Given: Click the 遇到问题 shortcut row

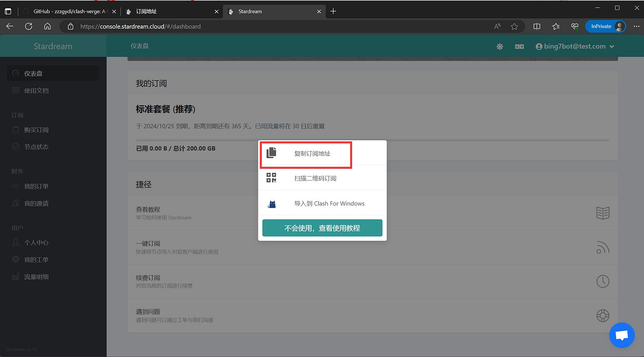Looking at the screenshot, I should click(x=372, y=315).
